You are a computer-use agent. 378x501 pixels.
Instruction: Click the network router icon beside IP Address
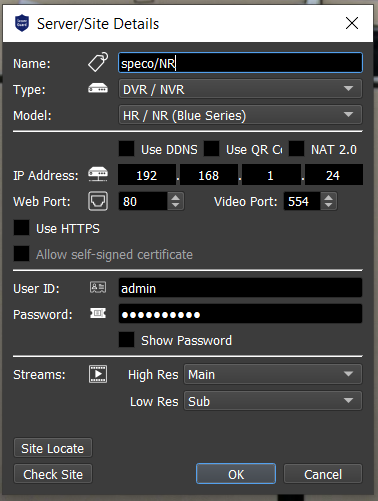[98, 174]
